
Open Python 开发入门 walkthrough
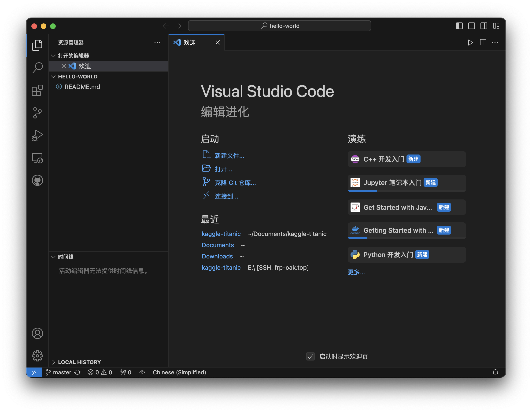pyautogui.click(x=406, y=255)
